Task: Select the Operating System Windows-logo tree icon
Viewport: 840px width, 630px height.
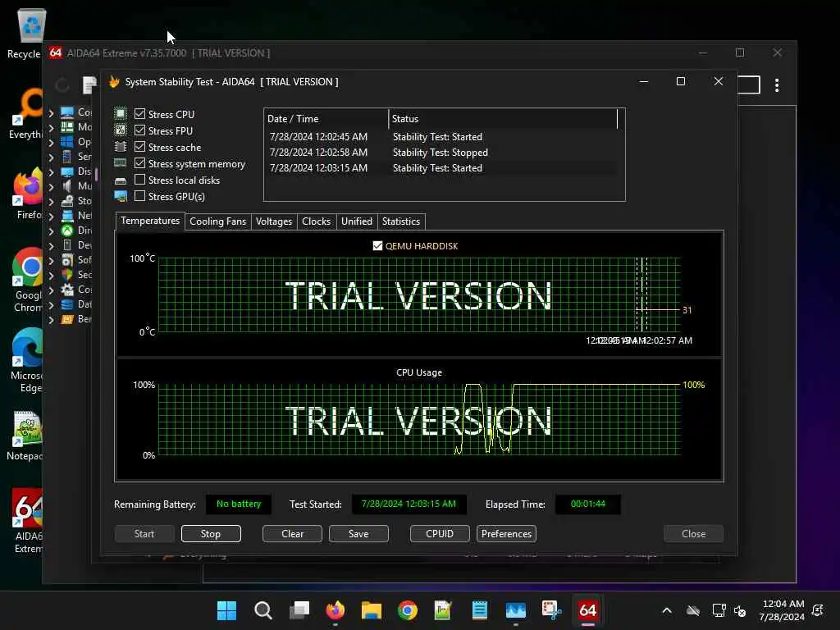Action: [67, 142]
